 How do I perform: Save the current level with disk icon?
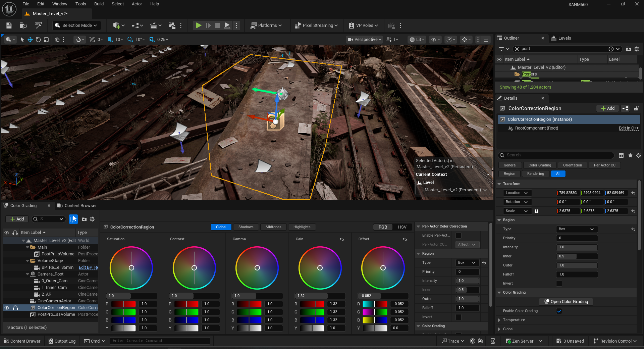pyautogui.click(x=9, y=26)
